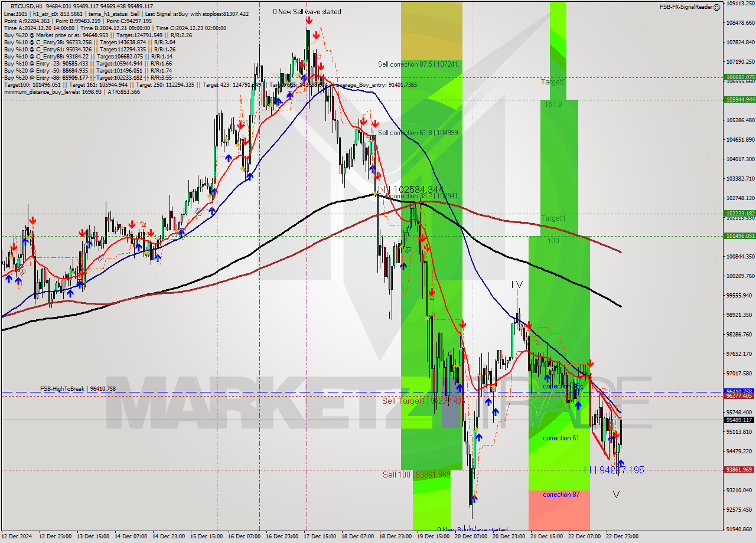Image resolution: width=756 pixels, height=543 pixels.
Task: Click the 'Buy %10 @ Entry -23' line
Action: 88,63
